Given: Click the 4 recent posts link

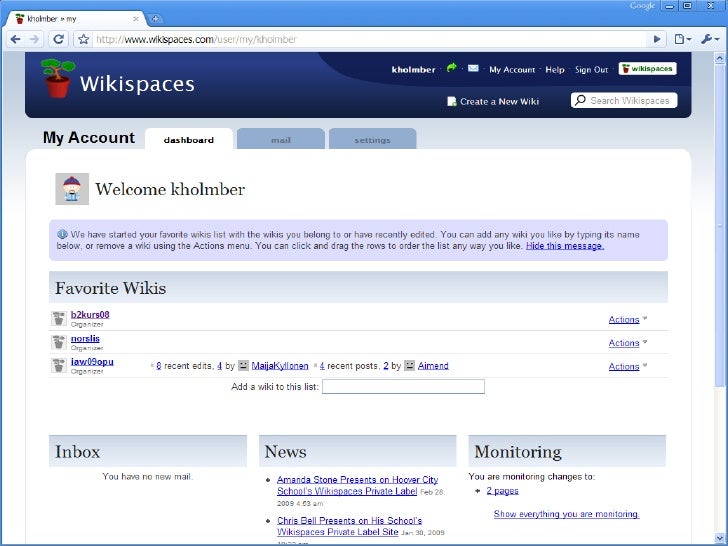Looking at the screenshot, I should point(322,366).
